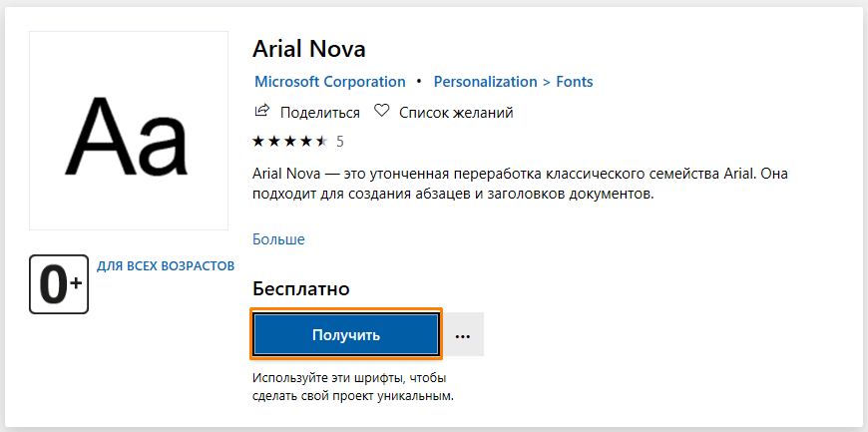Open the three-dots more options button
Image resolution: width=868 pixels, height=432 pixels.
click(463, 335)
